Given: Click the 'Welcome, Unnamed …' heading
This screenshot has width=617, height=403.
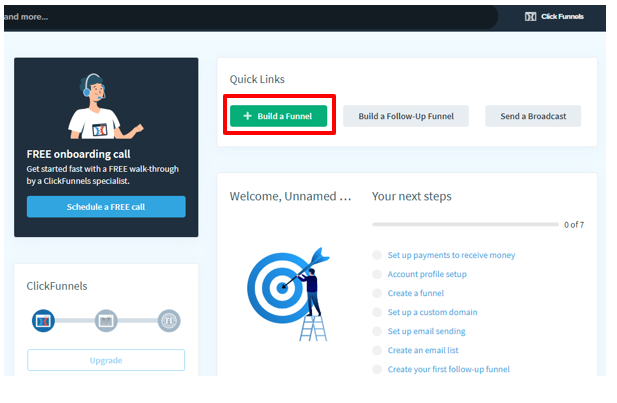Looking at the screenshot, I should click(x=290, y=196).
